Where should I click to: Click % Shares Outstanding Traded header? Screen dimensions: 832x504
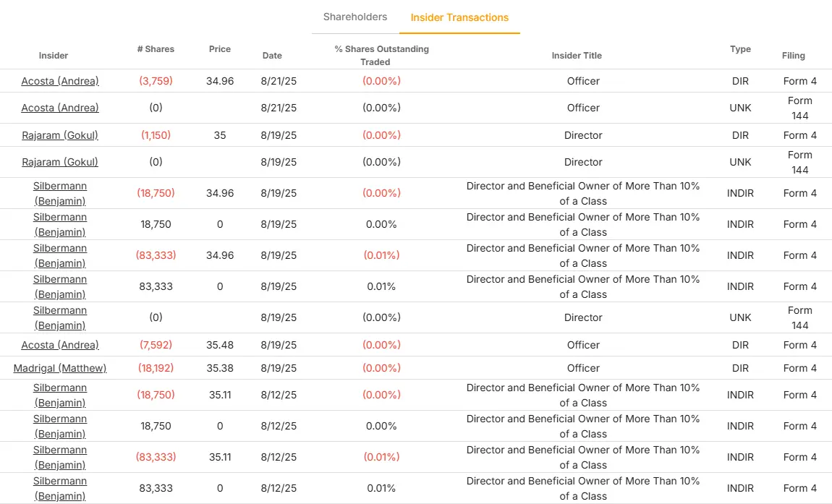(381, 55)
